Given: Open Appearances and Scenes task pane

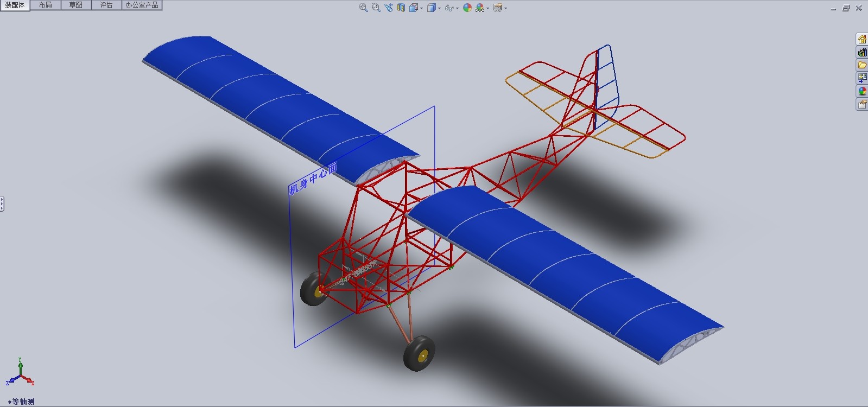Looking at the screenshot, I should pos(862,91).
